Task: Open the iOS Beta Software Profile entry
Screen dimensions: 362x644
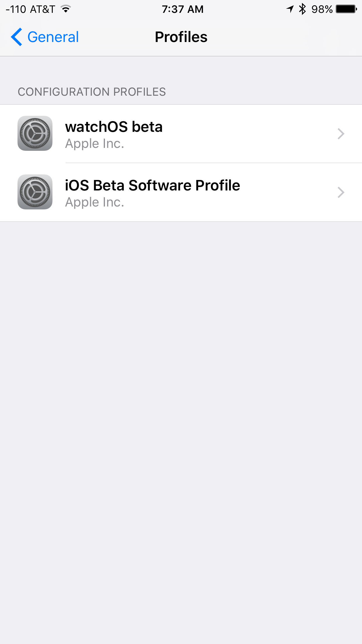Action: tap(181, 192)
